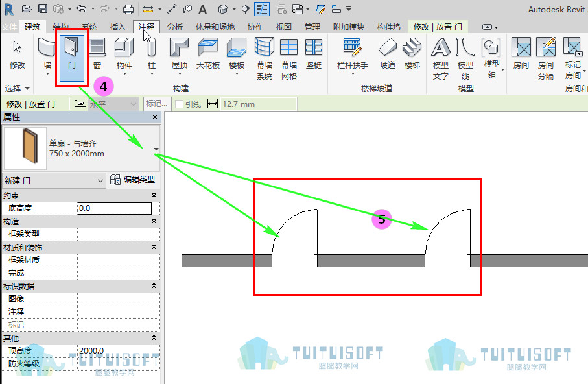Choose the Mullion (竖梃) tool
The height and width of the screenshot is (384, 588).
pos(314,54)
